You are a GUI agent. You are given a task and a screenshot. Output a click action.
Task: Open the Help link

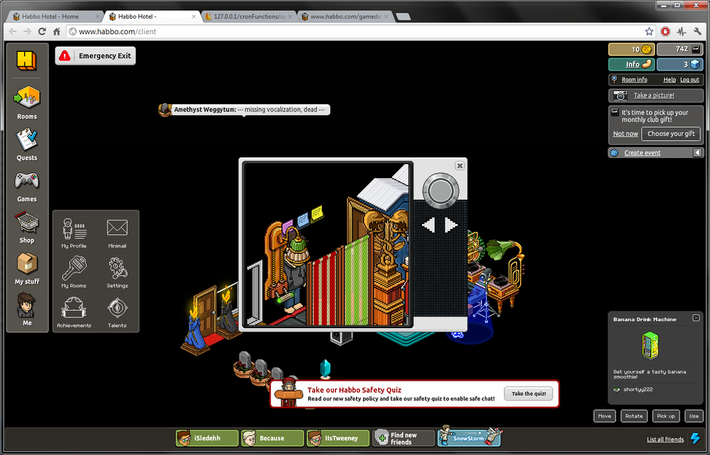669,80
